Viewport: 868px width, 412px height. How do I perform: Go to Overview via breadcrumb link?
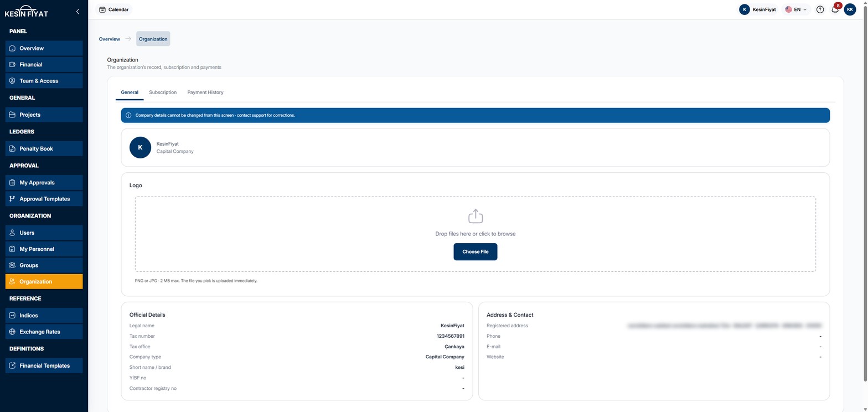pyautogui.click(x=110, y=39)
